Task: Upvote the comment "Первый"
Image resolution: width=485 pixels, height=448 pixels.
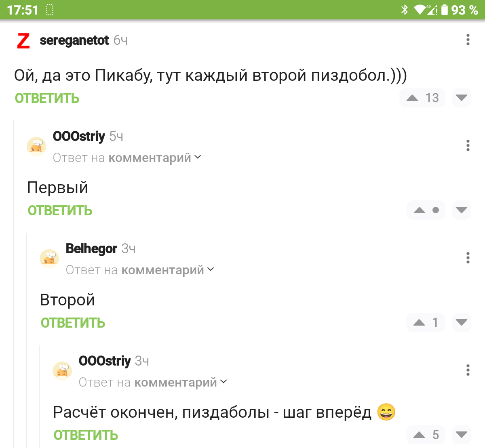Action: [420, 210]
